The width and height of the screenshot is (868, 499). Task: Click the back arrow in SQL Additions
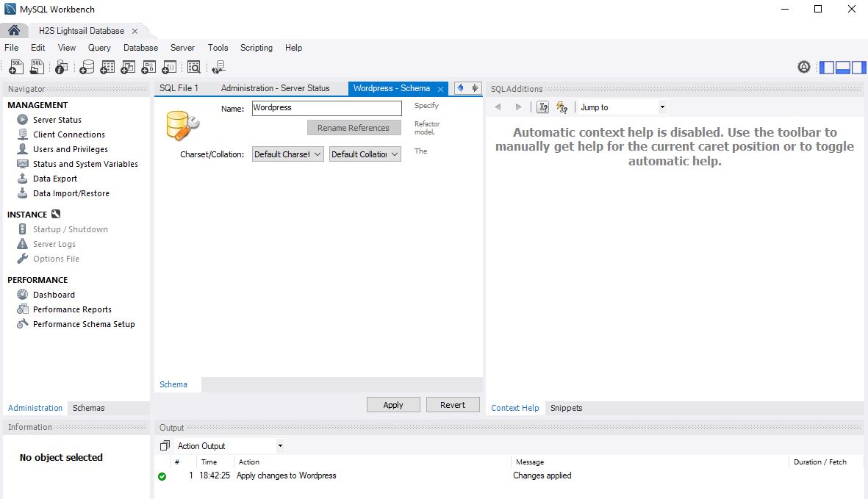(x=498, y=107)
